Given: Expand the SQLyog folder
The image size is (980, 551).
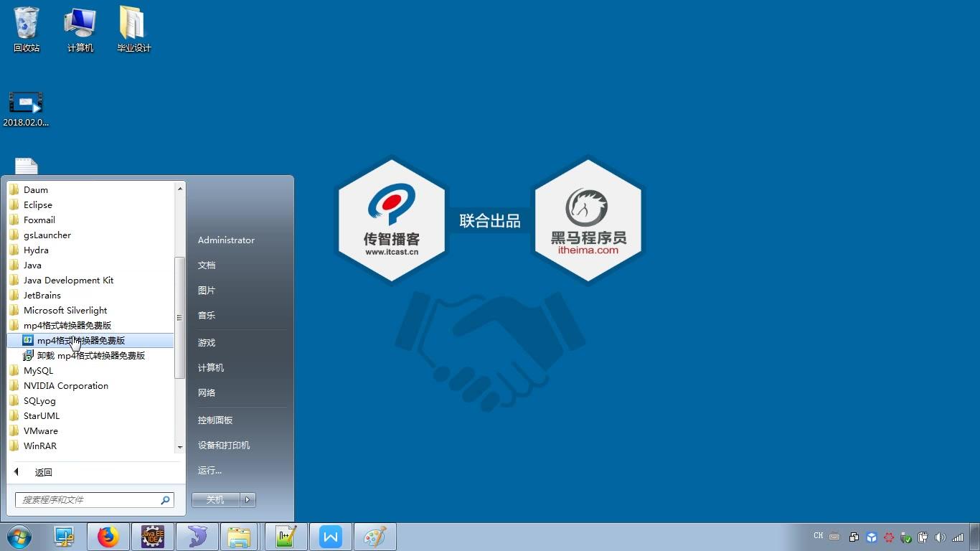Looking at the screenshot, I should click(x=90, y=401).
